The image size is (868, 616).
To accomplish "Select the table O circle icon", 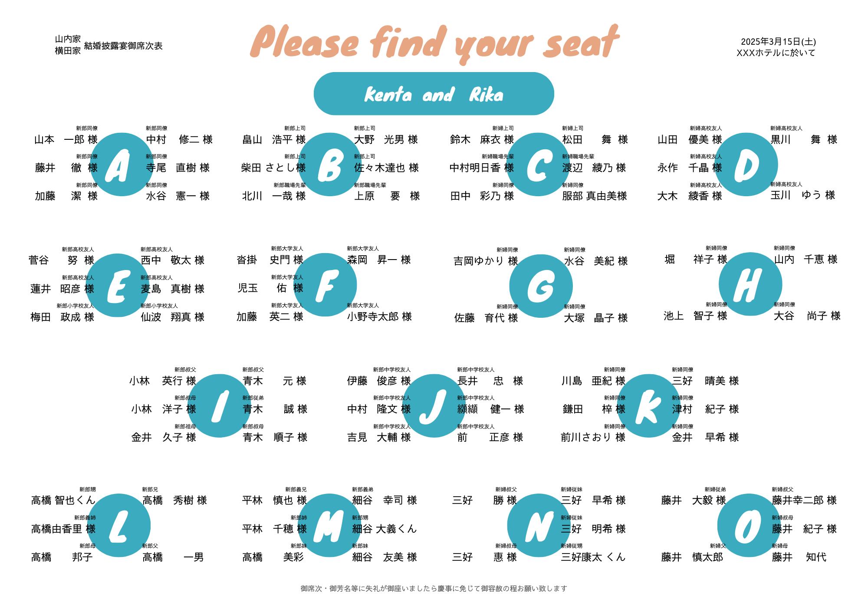I will [749, 525].
